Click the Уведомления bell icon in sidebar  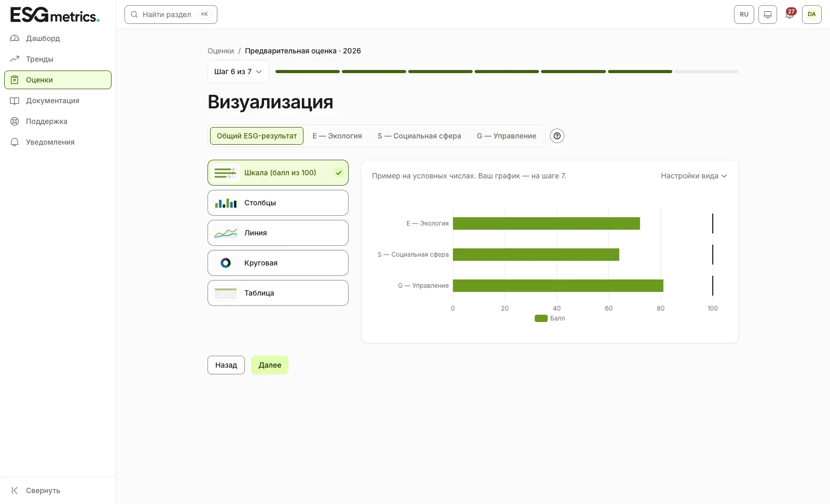(x=15, y=142)
